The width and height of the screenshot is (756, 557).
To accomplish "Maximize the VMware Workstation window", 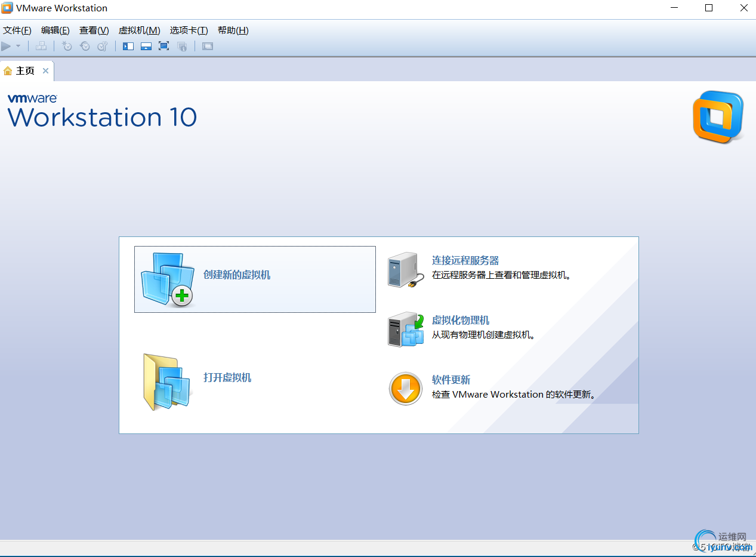I will (709, 8).
